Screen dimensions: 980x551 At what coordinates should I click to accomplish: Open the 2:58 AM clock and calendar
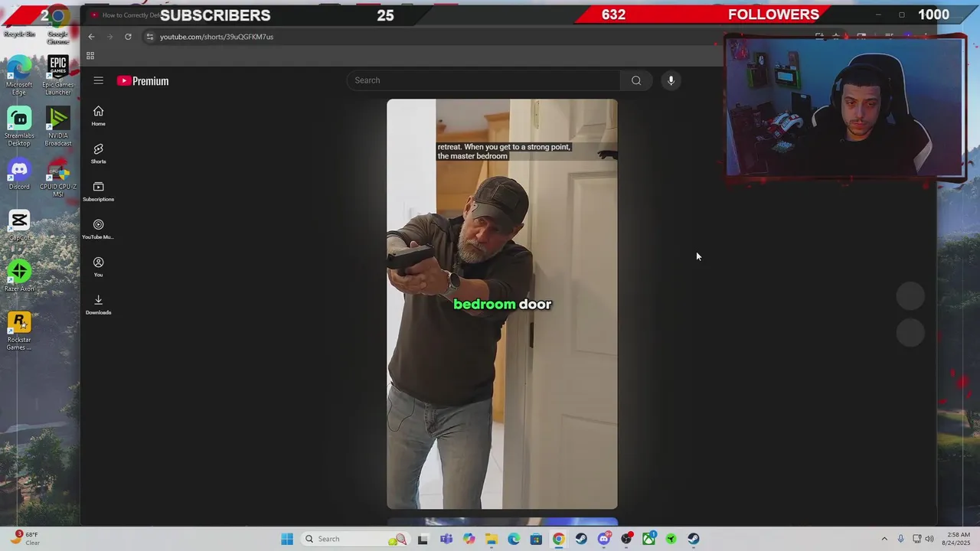coord(958,539)
